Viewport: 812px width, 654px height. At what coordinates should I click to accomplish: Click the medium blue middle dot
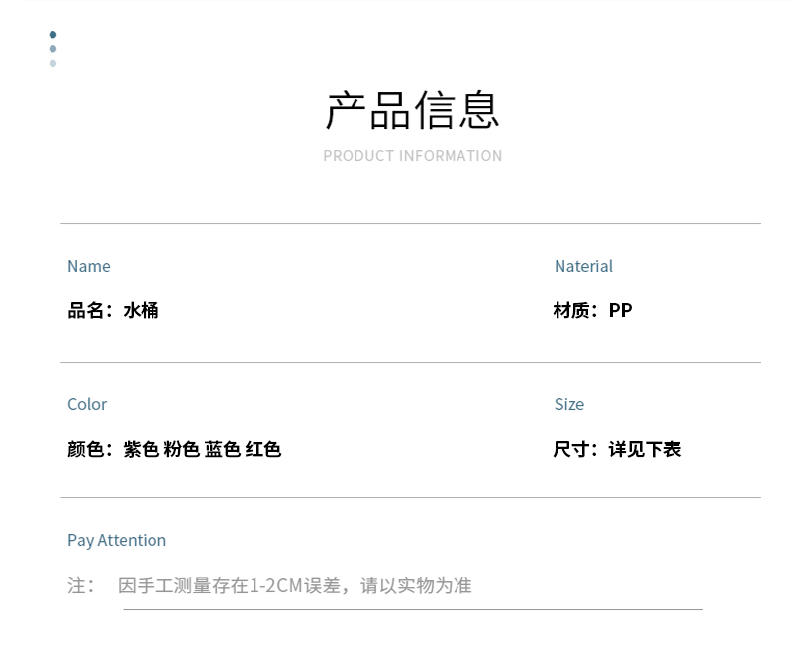click(x=52, y=49)
